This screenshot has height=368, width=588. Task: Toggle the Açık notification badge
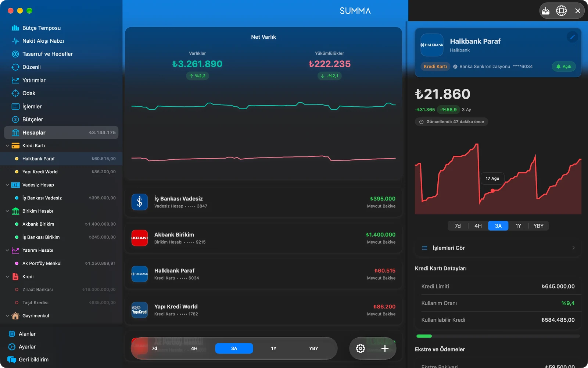click(x=564, y=67)
